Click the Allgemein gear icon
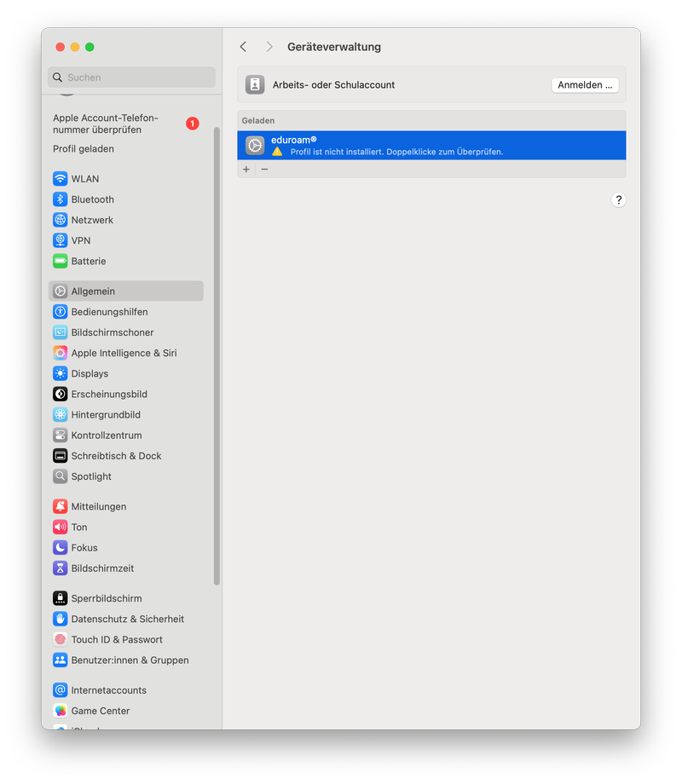The height and width of the screenshot is (784, 682). [60, 291]
